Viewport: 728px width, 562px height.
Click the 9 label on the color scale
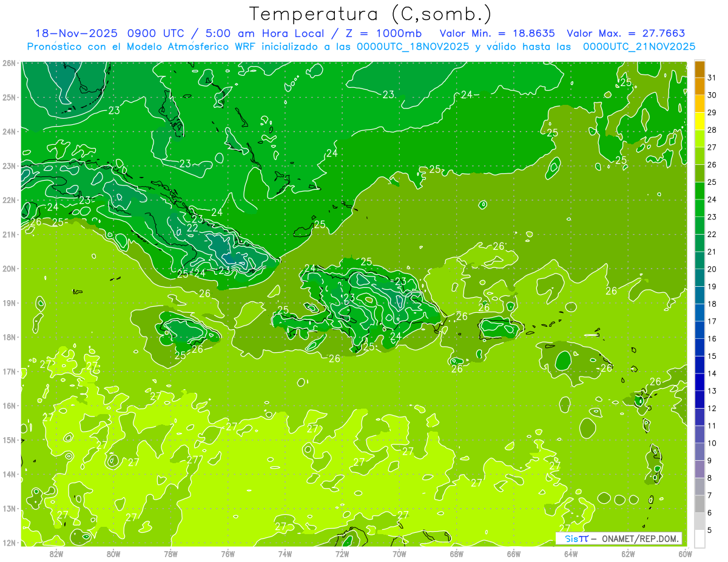pyautogui.click(x=709, y=460)
